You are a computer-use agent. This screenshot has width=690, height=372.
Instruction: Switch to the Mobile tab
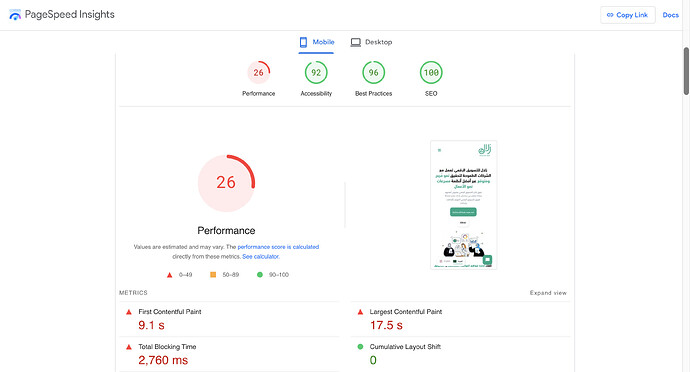[x=316, y=42]
